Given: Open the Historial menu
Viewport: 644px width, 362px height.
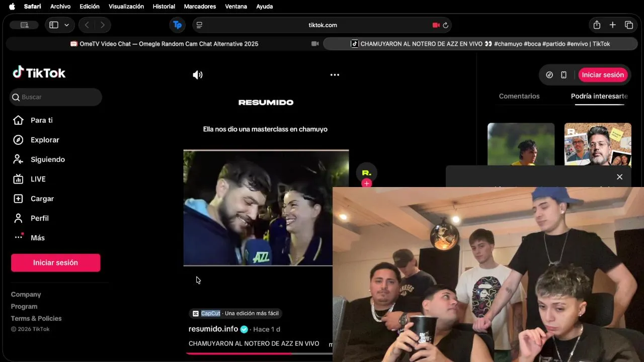Looking at the screenshot, I should [164, 7].
